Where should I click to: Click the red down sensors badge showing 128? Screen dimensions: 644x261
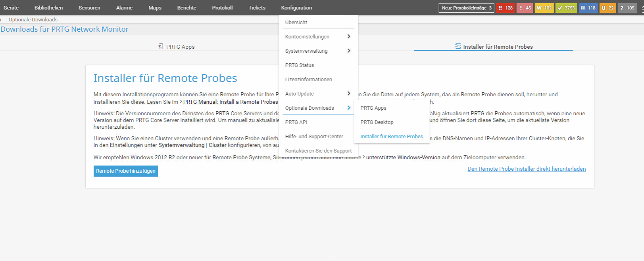coord(505,8)
